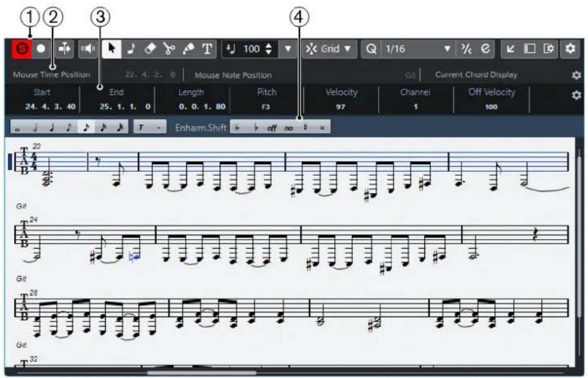Image resolution: width=588 pixels, height=378 pixels.
Task: Open the Quantize Panel e icon
Action: click(486, 49)
